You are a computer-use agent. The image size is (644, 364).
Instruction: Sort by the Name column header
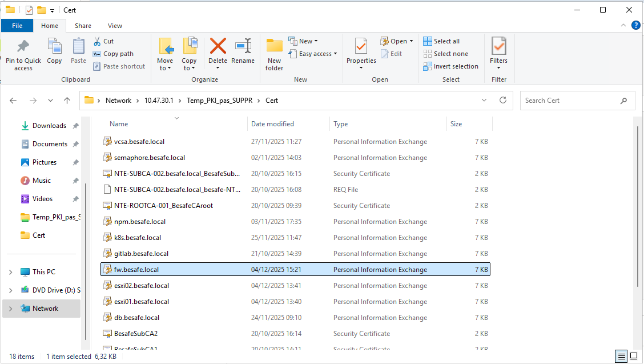(x=119, y=124)
